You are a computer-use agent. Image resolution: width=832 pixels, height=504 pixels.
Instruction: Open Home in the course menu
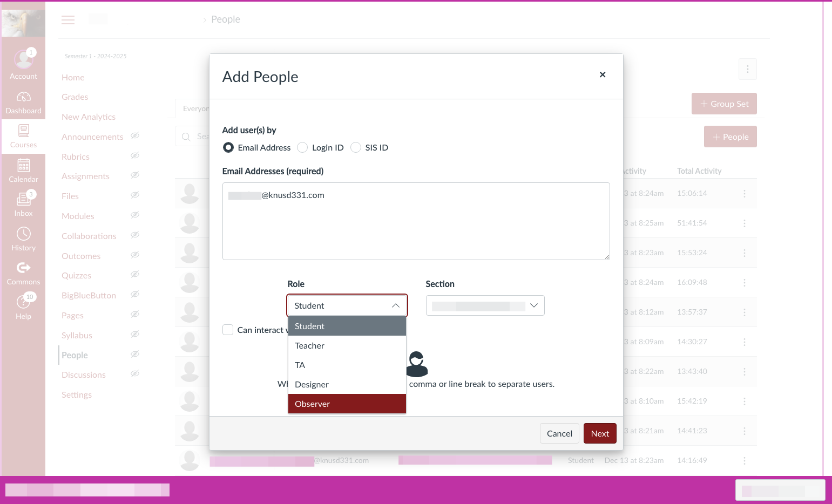click(x=73, y=77)
